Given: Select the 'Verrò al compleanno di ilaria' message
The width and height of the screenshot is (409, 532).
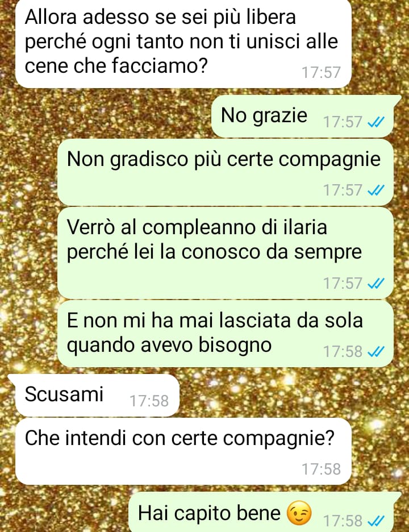Looking at the screenshot, I should 226,253.
